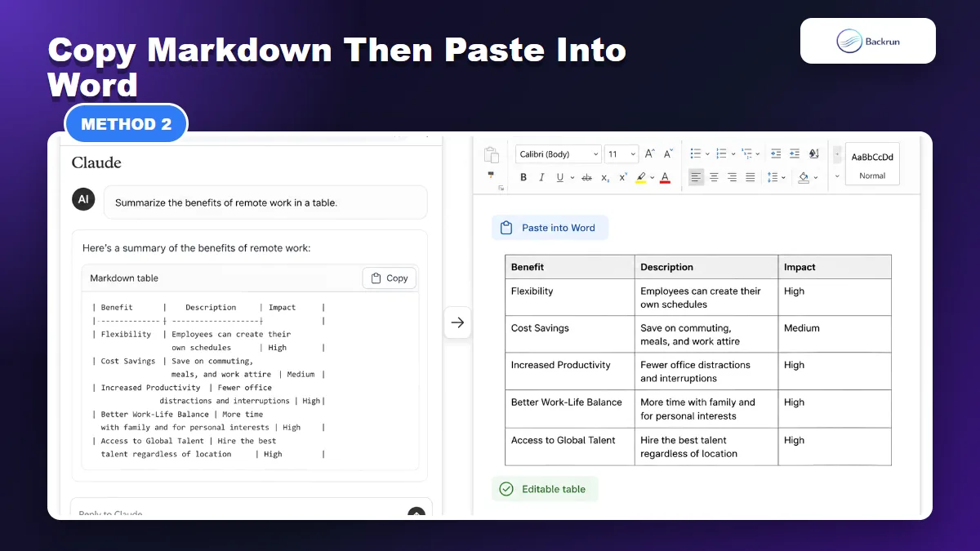
Task: Click 'Employees can create their own schedules' cell
Action: (706, 297)
